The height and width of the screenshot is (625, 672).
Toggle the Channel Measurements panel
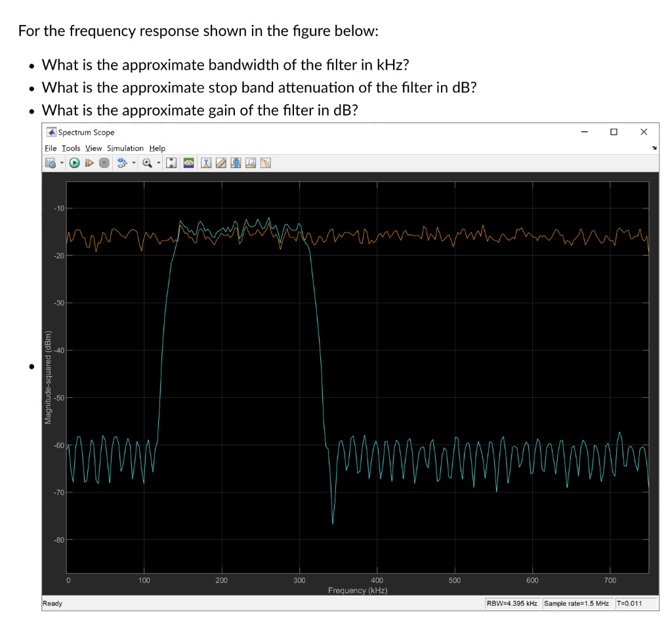pyautogui.click(x=236, y=163)
